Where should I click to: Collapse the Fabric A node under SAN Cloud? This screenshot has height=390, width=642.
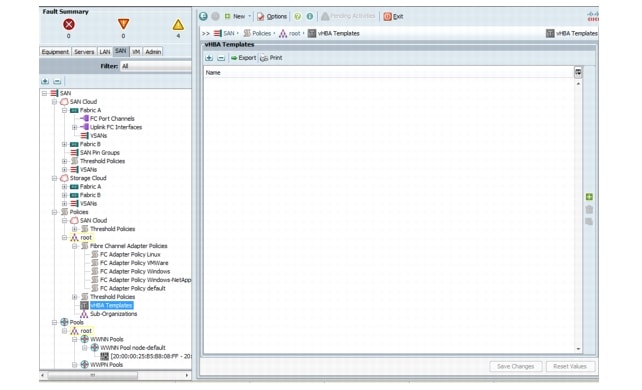point(64,110)
